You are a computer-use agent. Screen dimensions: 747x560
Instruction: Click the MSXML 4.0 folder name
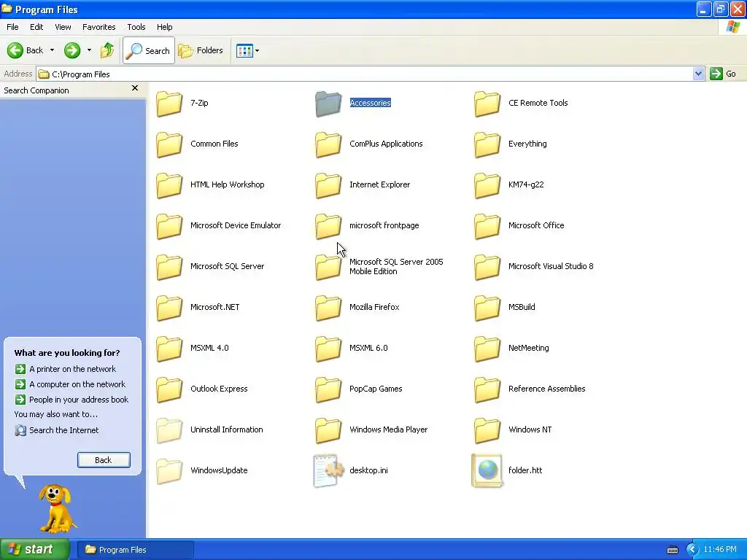(x=209, y=348)
